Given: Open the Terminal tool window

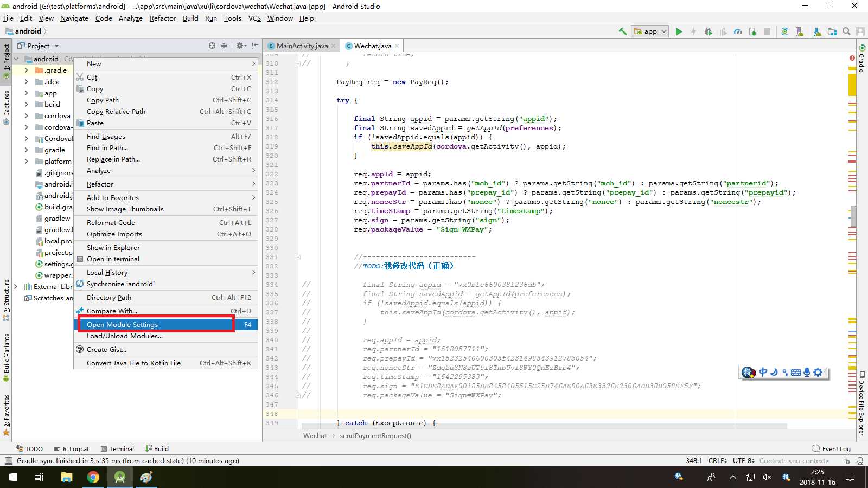Looking at the screenshot, I should pos(117,448).
